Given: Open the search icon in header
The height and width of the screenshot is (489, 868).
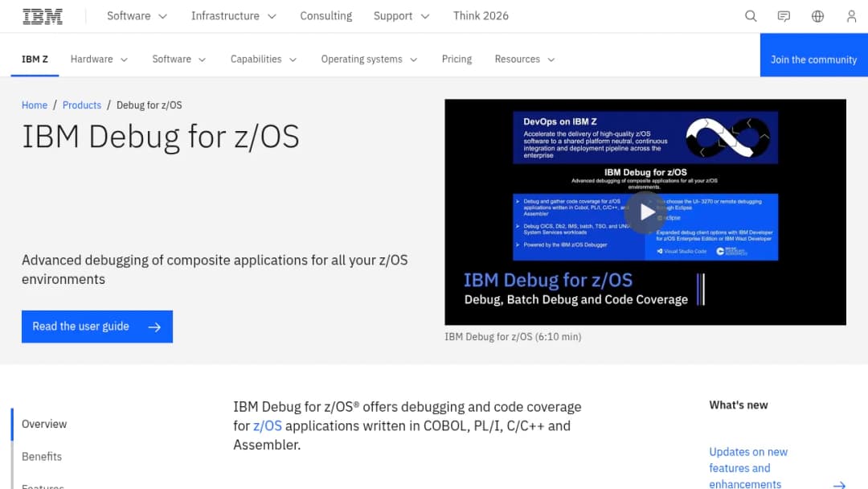Looking at the screenshot, I should coord(750,16).
